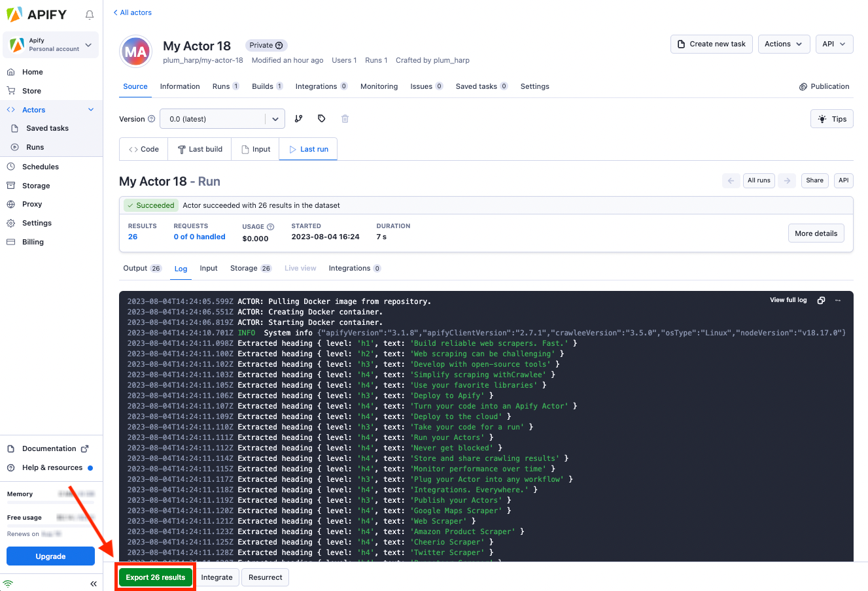868x591 pixels.
Task: Open the Storage section in the sidebar
Action: click(x=36, y=185)
